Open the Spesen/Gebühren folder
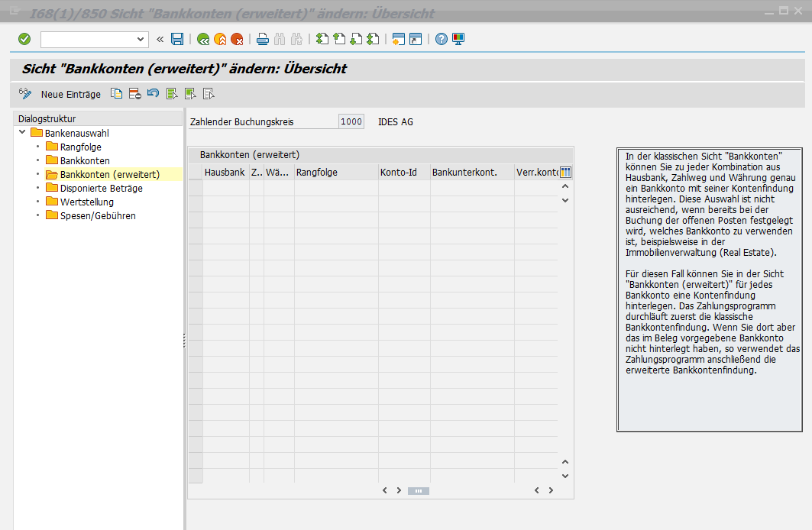This screenshot has width=812, height=530. pos(98,215)
